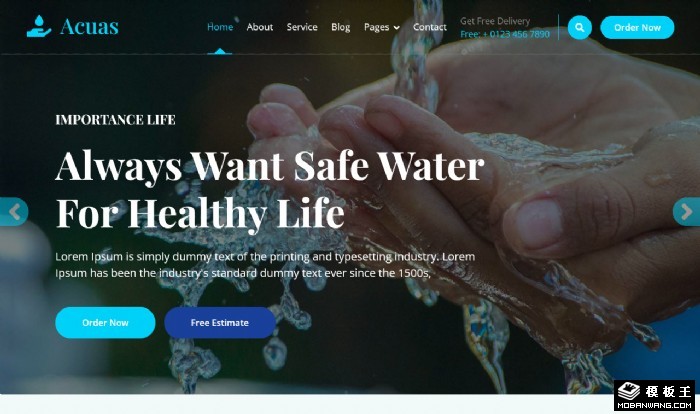700x414 pixels.
Task: Go to the previous slide with the left arrow
Action: coord(14,212)
